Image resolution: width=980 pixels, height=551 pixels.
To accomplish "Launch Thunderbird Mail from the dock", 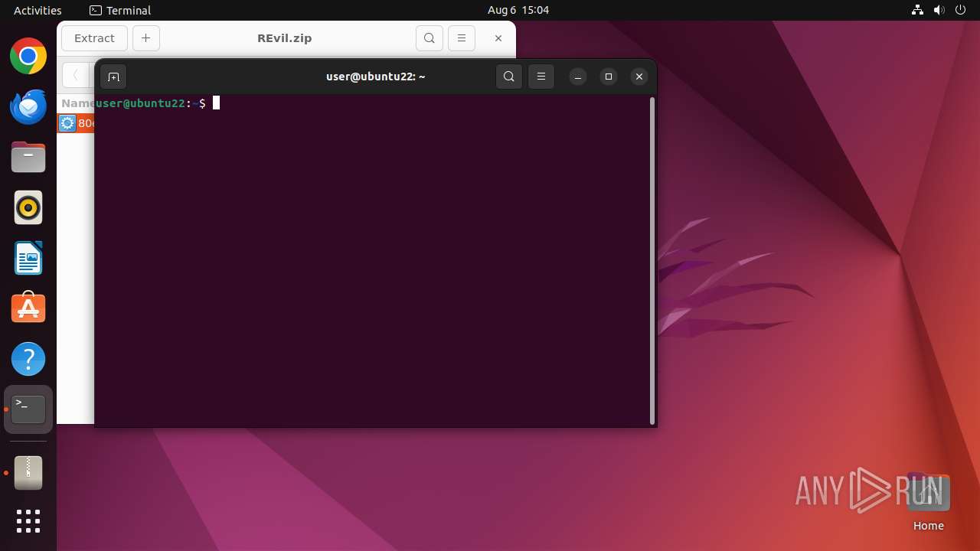I will click(x=28, y=107).
